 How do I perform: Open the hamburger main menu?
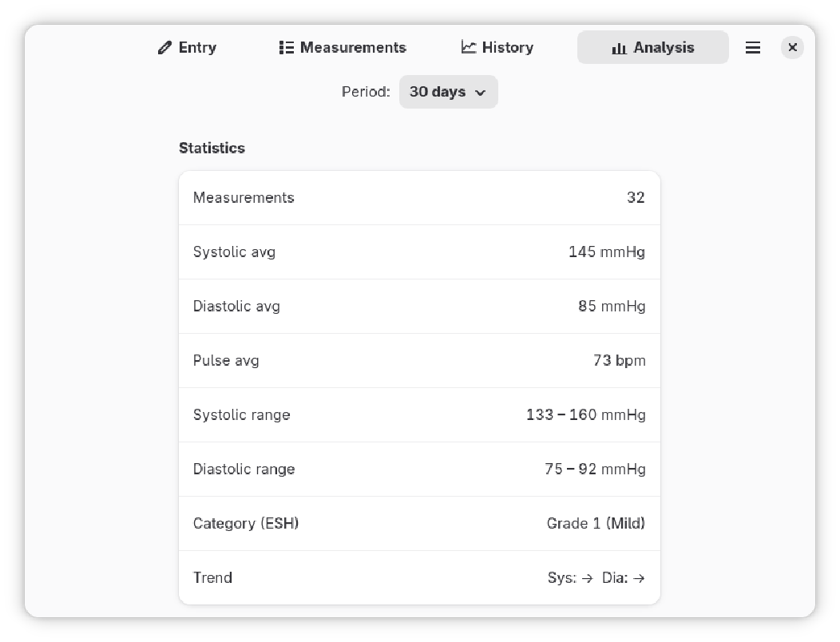[752, 48]
